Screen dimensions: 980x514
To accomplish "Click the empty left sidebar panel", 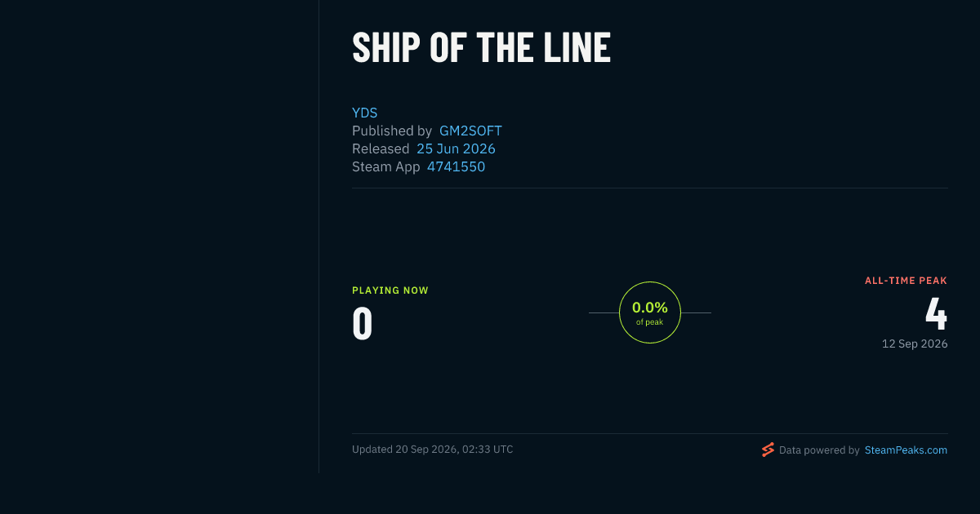I will point(159,237).
